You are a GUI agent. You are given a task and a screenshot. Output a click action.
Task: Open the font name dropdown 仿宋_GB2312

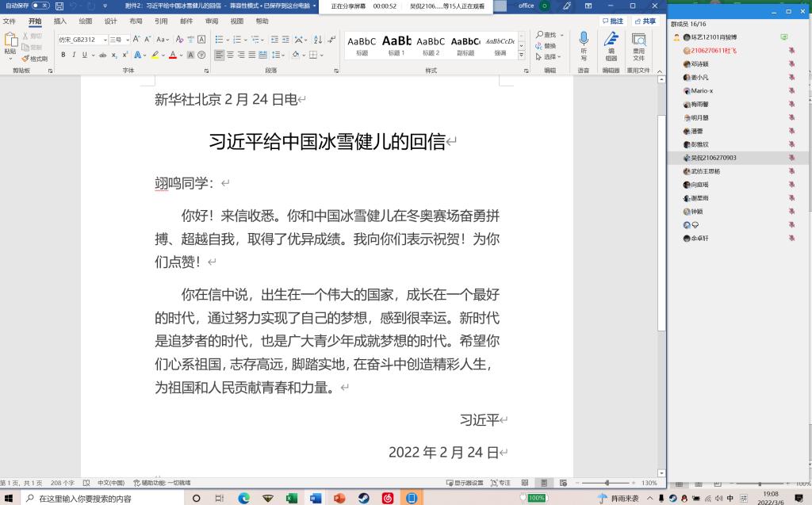82,40
